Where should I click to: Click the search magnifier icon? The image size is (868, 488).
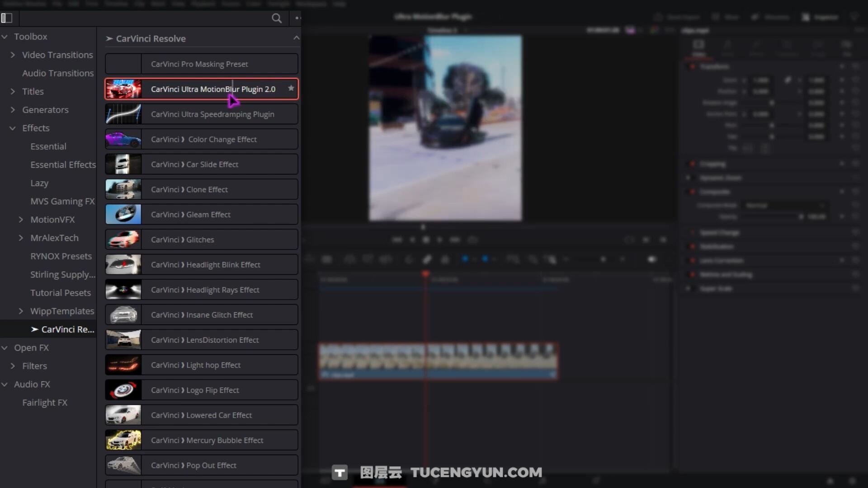pos(277,18)
